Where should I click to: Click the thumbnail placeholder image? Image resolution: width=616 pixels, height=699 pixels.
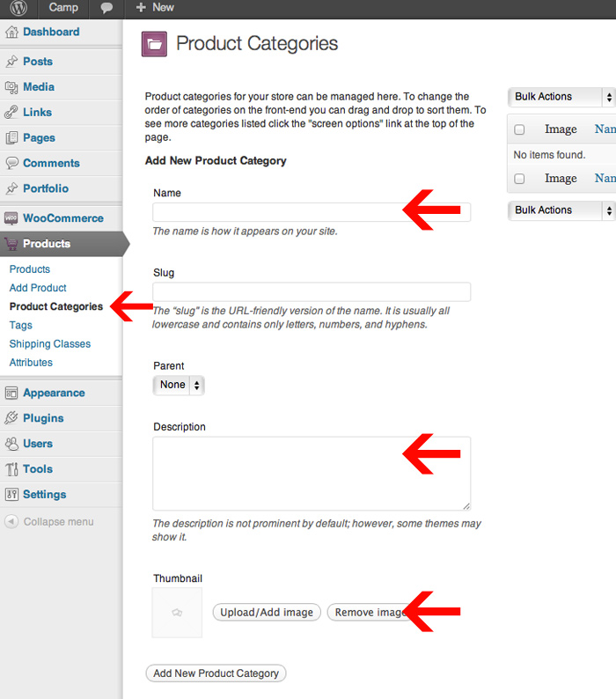click(x=177, y=613)
